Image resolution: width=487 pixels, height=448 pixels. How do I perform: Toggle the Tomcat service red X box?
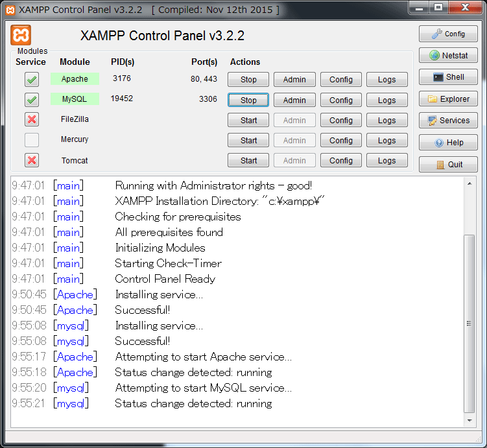click(x=32, y=160)
